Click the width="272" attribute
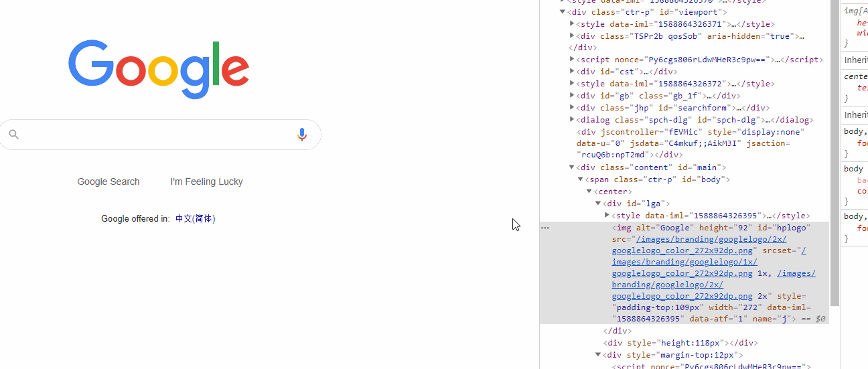Image resolution: width=868 pixels, height=369 pixels. coord(735,307)
